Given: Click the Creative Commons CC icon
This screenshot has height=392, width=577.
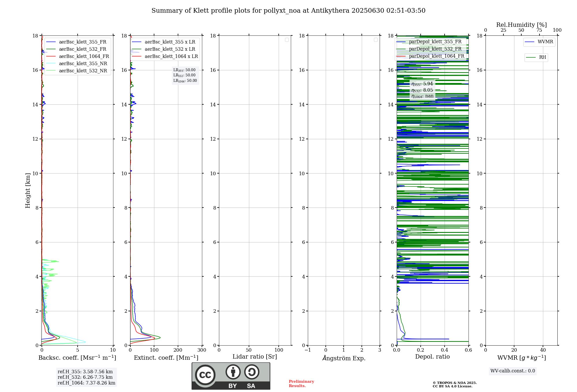Looking at the screenshot, I should pyautogui.click(x=205, y=375).
